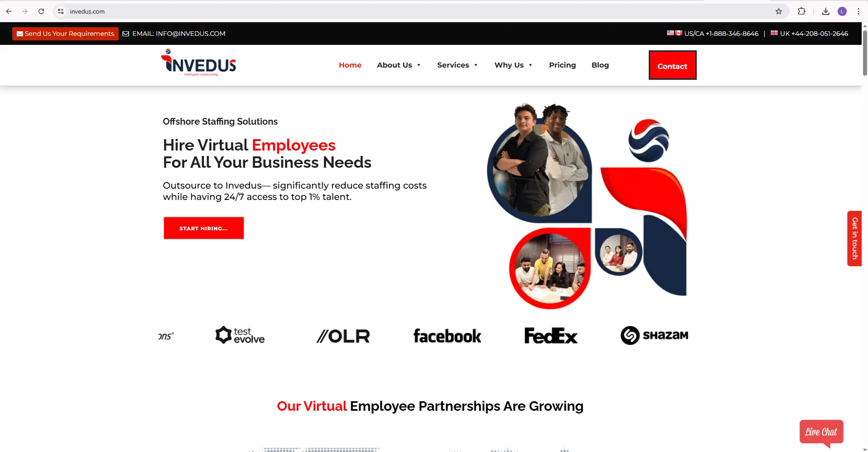This screenshot has width=868, height=452.
Task: Expand the About Us dropdown menu
Action: (399, 65)
